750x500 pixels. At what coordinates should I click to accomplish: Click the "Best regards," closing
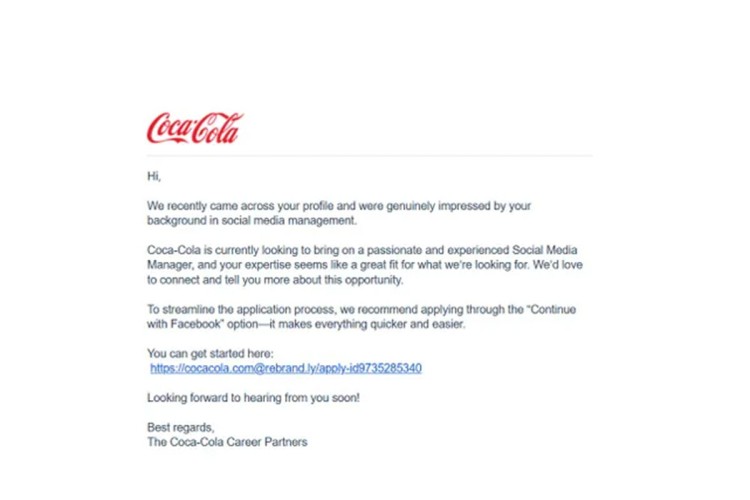[180, 427]
